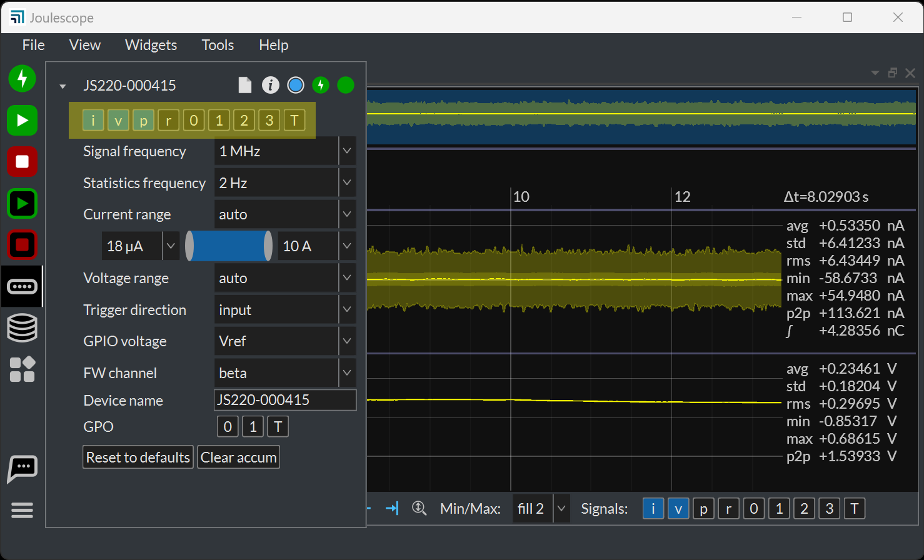Open the feedback speech bubble icon
Viewport: 924px width, 560px height.
coord(23,469)
